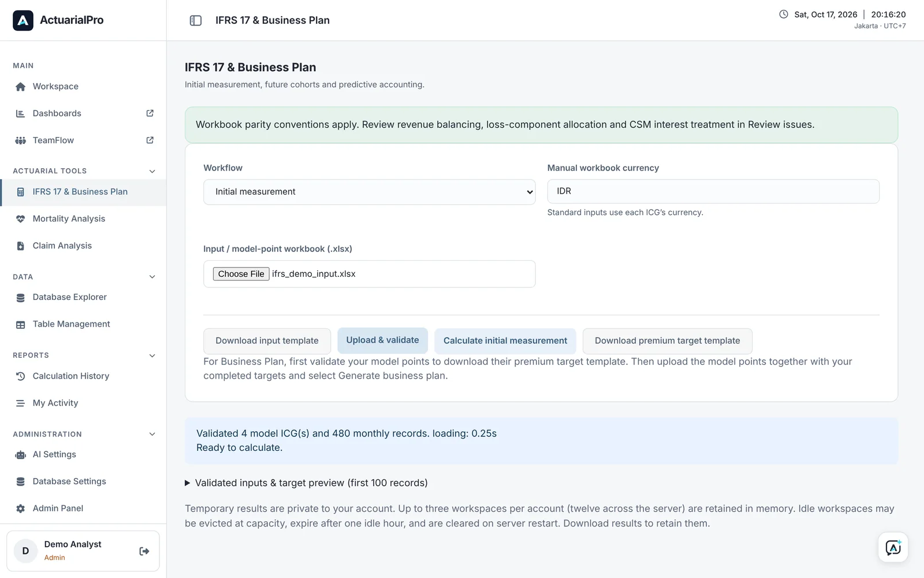Viewport: 924px width, 578px height.
Task: Open the Workspace menu item
Action: point(84,87)
